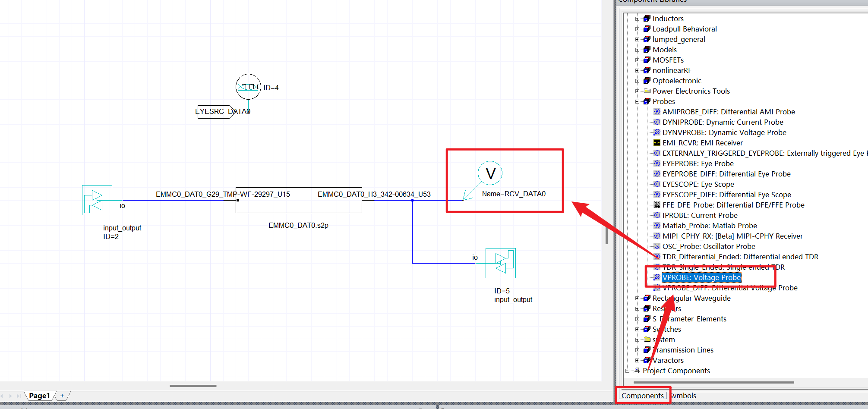Select the eye source symbol ID=4
Screen dimensions: 868x409
[x=248, y=87]
